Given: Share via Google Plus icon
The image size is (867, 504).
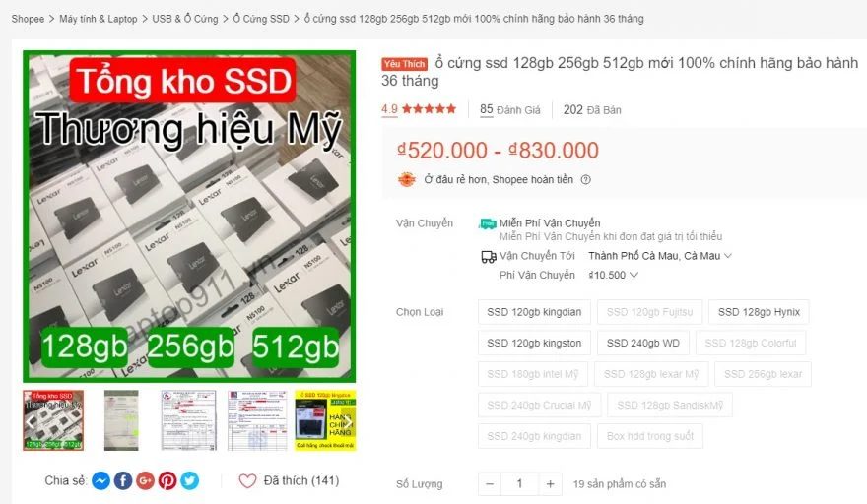Looking at the screenshot, I should [145, 480].
